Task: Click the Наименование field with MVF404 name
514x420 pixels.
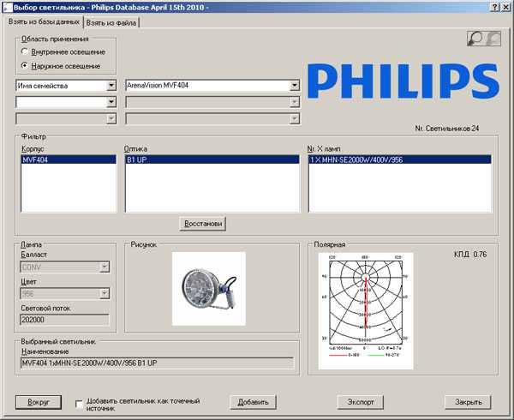Action: (157, 363)
